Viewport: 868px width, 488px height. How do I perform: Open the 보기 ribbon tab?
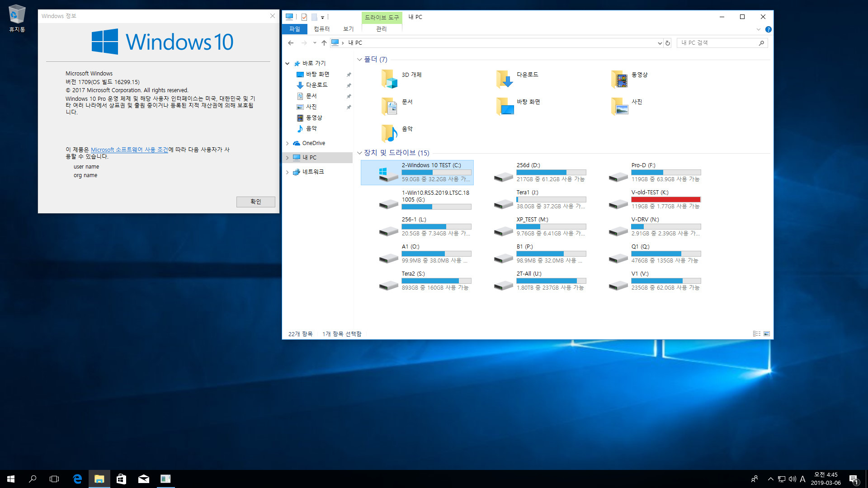click(x=348, y=29)
